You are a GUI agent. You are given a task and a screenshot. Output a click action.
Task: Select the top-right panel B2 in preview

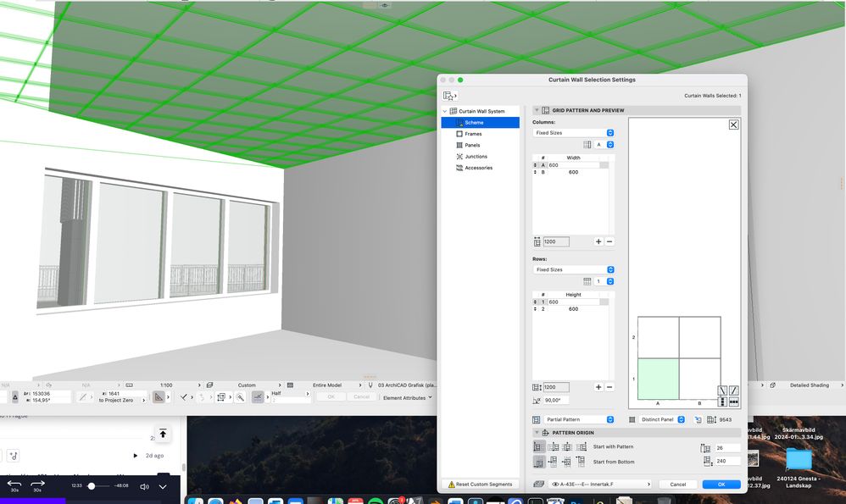click(x=700, y=337)
